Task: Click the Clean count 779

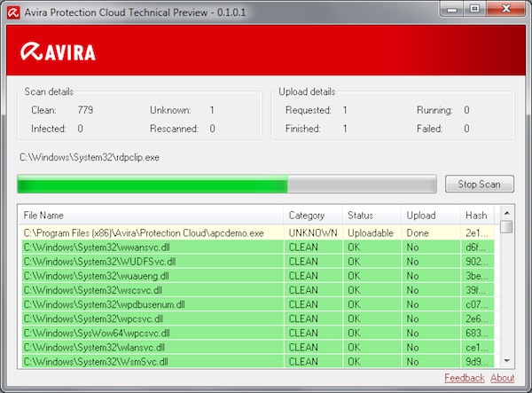Action: 85,110
